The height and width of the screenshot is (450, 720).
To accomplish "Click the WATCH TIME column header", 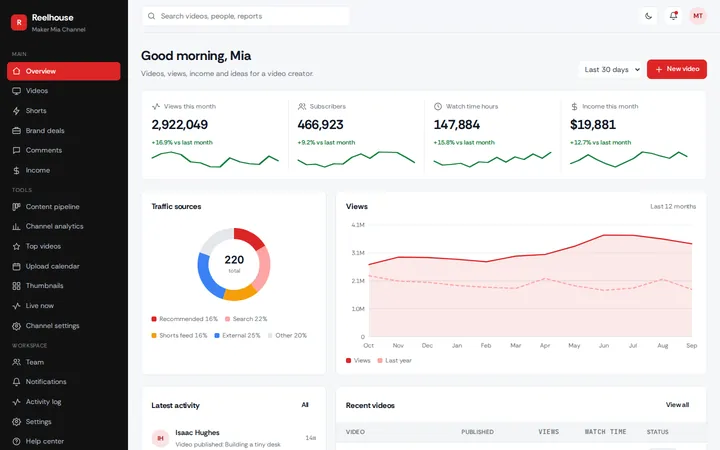I will click(x=605, y=432).
